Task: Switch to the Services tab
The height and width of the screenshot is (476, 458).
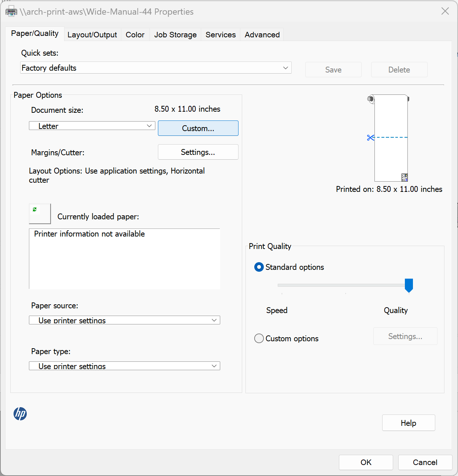Action: click(x=221, y=35)
